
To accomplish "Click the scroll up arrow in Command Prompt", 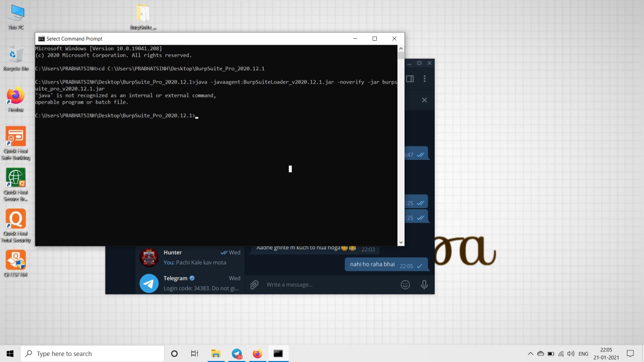I will point(400,48).
